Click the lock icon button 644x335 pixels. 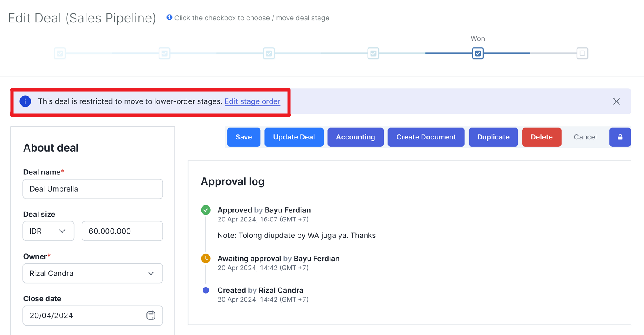click(620, 137)
